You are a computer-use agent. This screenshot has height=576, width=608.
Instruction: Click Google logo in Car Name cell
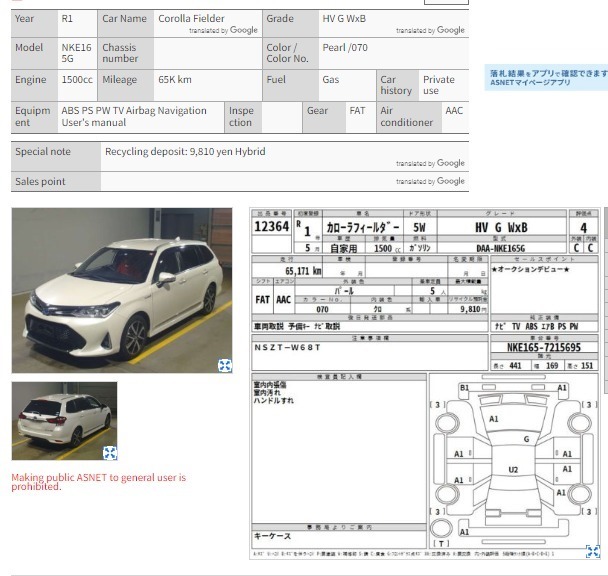click(x=244, y=31)
